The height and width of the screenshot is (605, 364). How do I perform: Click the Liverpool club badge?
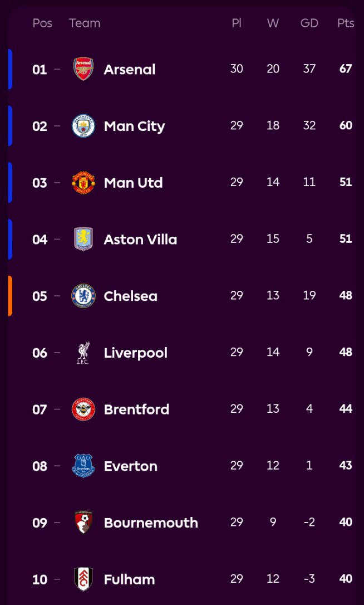pos(83,353)
